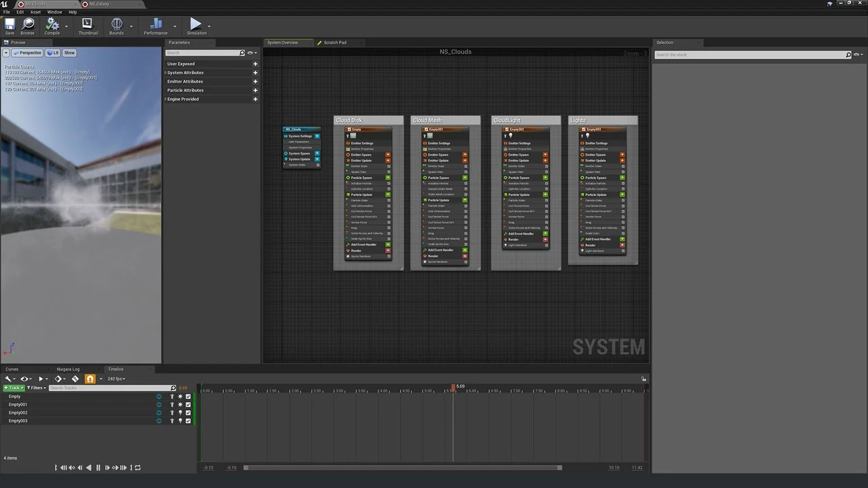
Task: Expand the System Attributes section
Action: pos(185,73)
